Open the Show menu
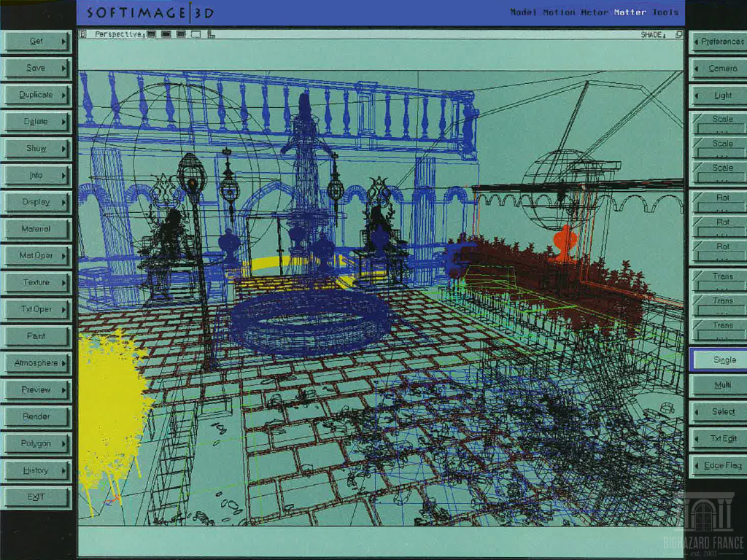This screenshot has width=747, height=560. coord(36,149)
